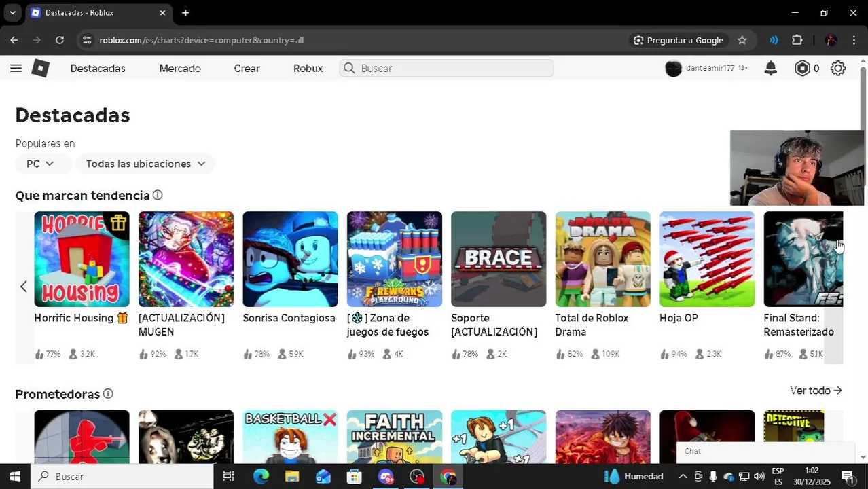Open the Chrome extensions puzzle icon

(x=797, y=40)
